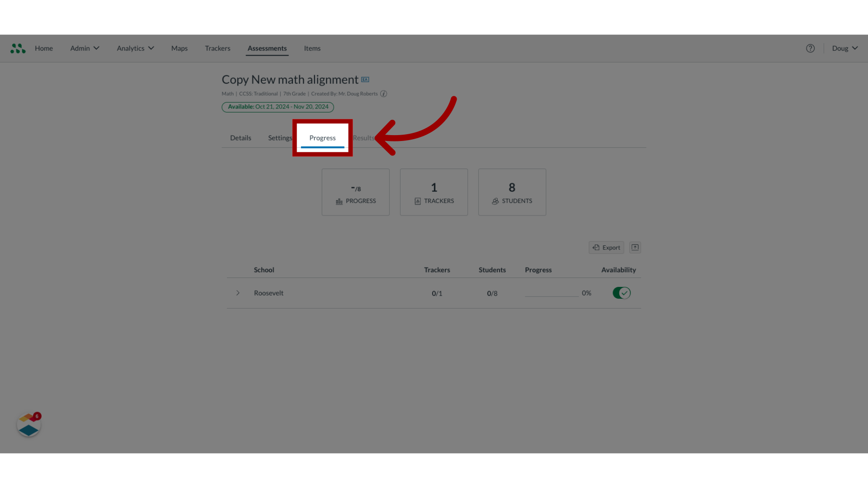This screenshot has height=488, width=868.
Task: Click the trackers icon in summary card
Action: 417,201
